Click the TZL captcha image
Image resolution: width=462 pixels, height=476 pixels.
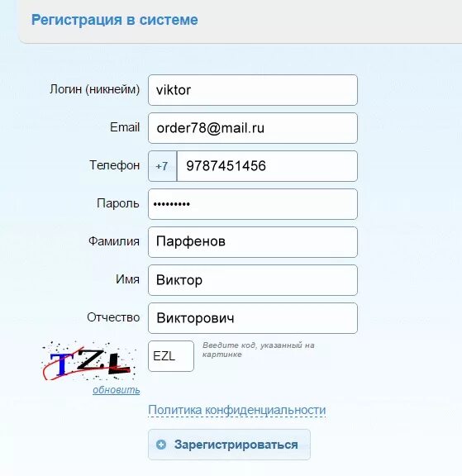88,360
